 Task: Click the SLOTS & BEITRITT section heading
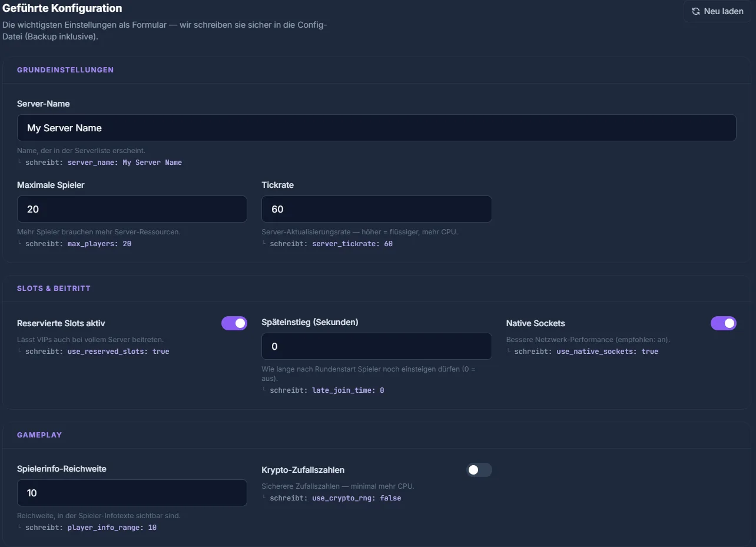pyautogui.click(x=54, y=289)
